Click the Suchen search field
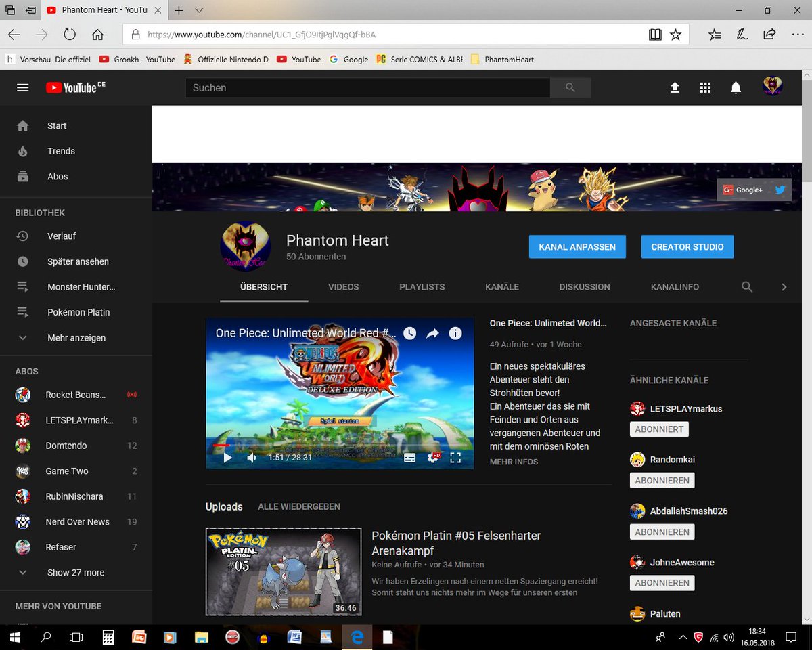The image size is (812, 650). (x=367, y=87)
